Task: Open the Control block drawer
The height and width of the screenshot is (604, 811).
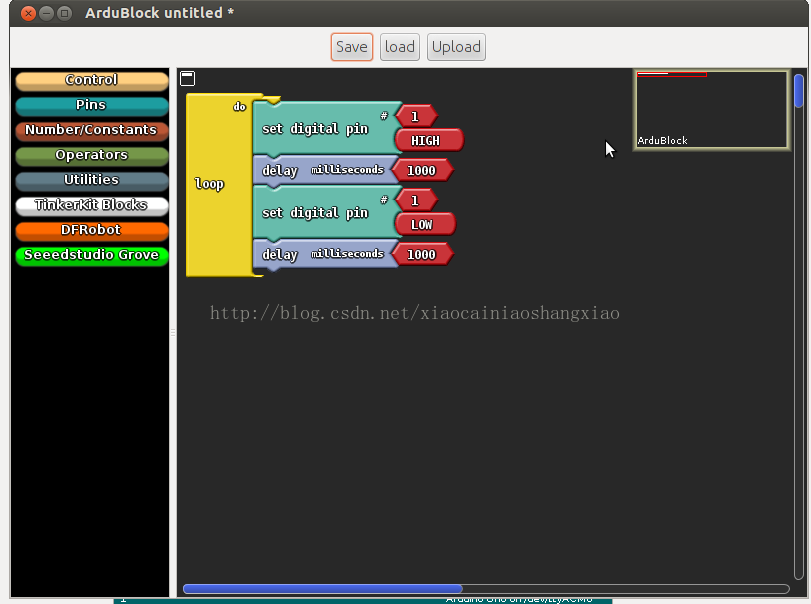Action: (92, 80)
